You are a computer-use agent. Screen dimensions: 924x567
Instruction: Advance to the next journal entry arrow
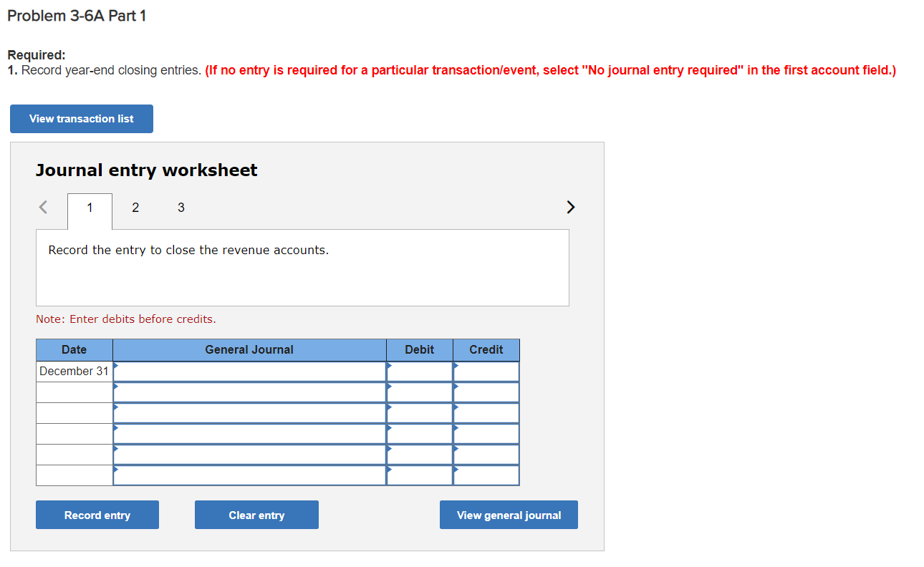point(570,208)
